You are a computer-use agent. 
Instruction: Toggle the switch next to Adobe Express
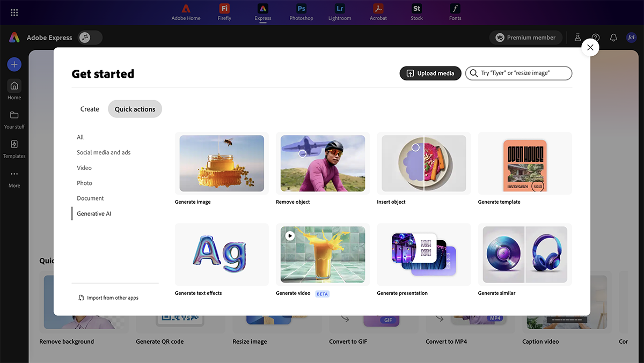[90, 38]
